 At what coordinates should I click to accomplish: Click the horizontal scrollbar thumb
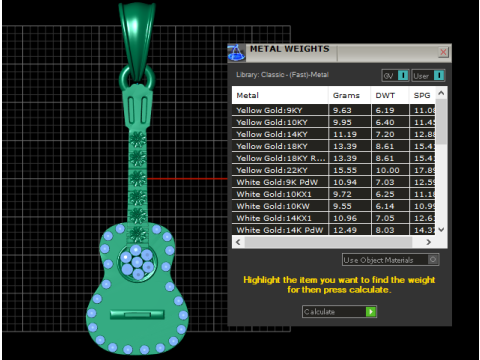coord(328,242)
